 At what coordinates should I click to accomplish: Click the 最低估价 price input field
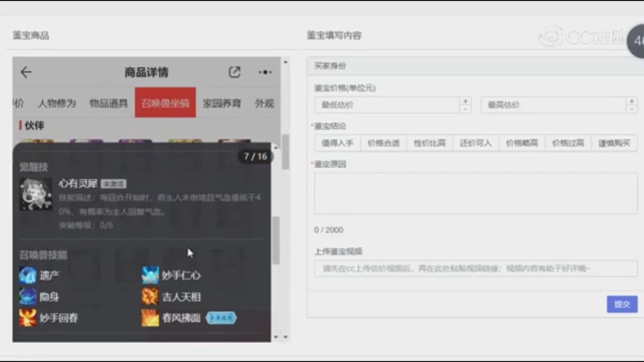[387, 105]
